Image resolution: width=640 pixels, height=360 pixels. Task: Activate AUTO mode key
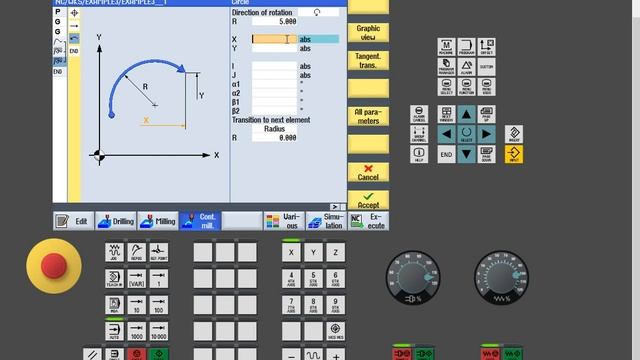[114, 331]
